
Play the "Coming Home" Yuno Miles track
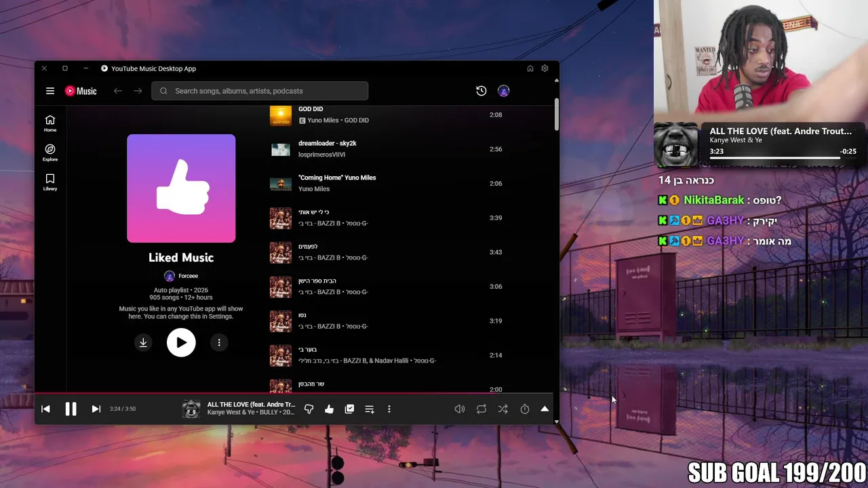pos(337,178)
